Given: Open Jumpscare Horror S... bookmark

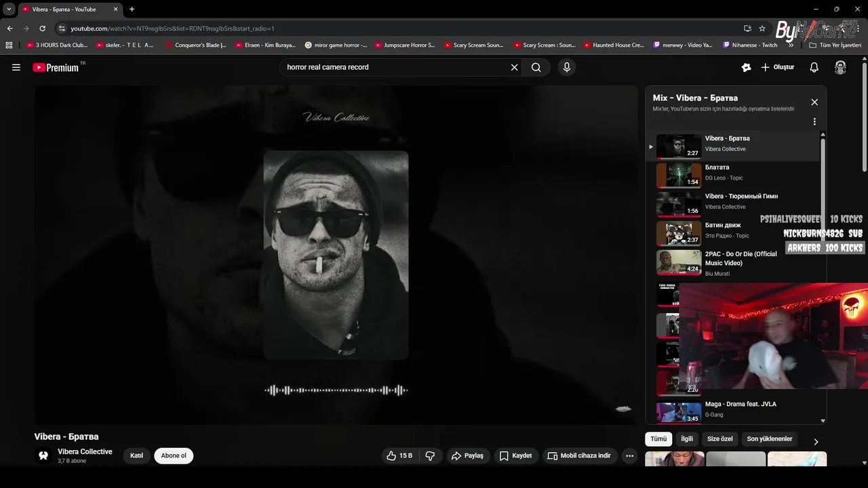Looking at the screenshot, I should pyautogui.click(x=405, y=45).
